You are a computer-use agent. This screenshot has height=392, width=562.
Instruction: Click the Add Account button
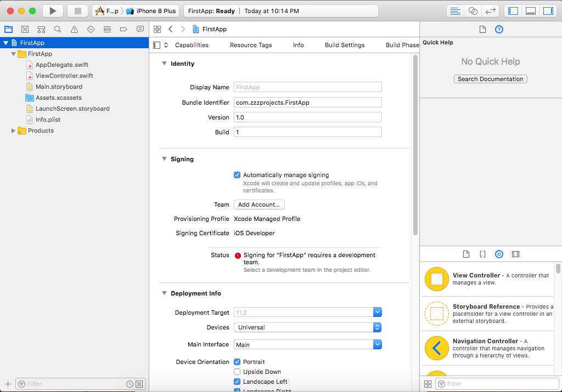[259, 204]
